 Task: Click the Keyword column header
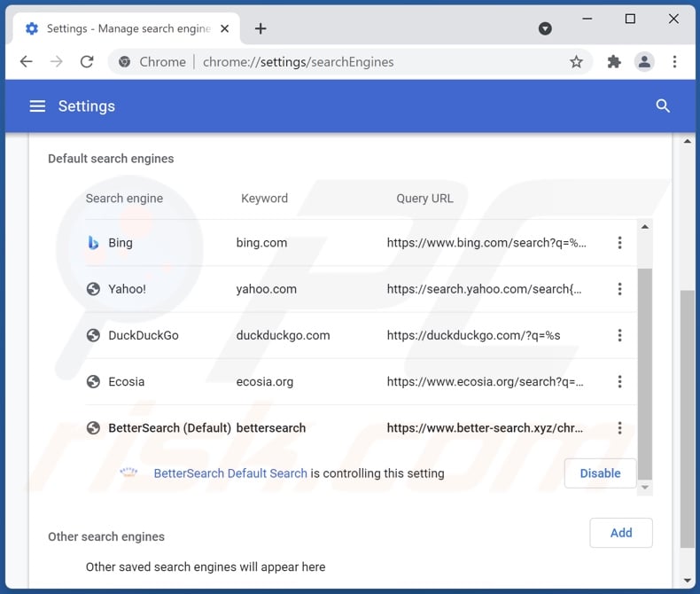(264, 199)
